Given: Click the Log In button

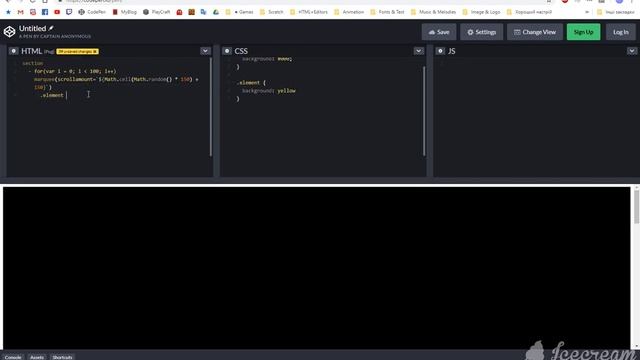Looking at the screenshot, I should (620, 32).
